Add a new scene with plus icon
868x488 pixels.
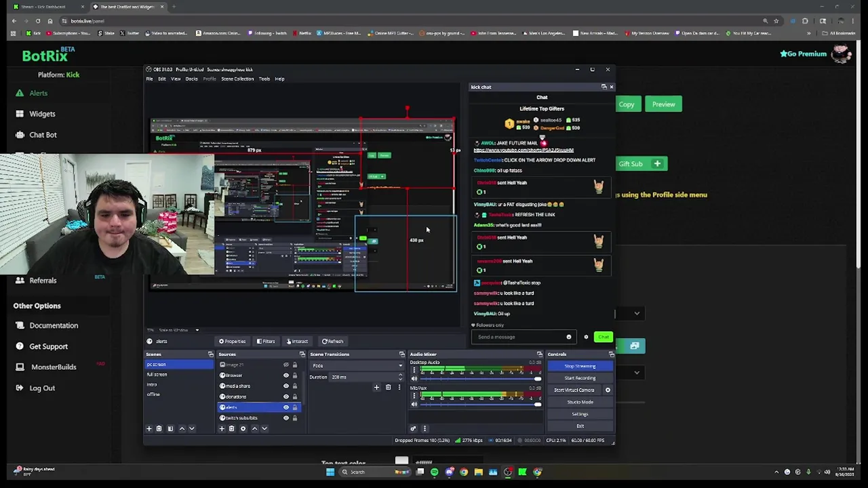point(149,428)
